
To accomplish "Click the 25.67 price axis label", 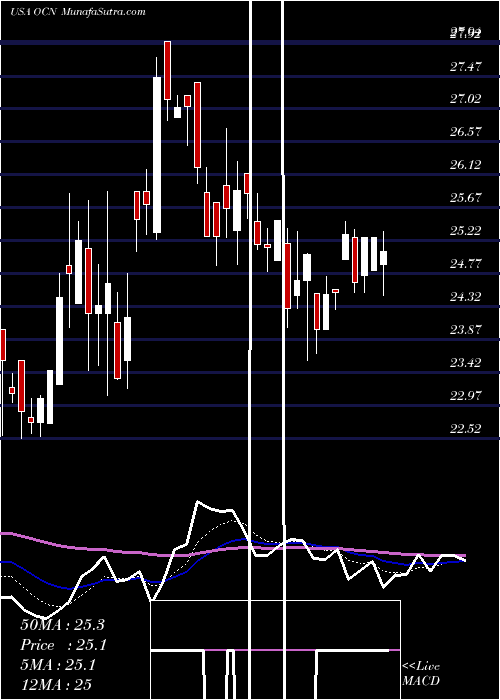I will [x=466, y=198].
